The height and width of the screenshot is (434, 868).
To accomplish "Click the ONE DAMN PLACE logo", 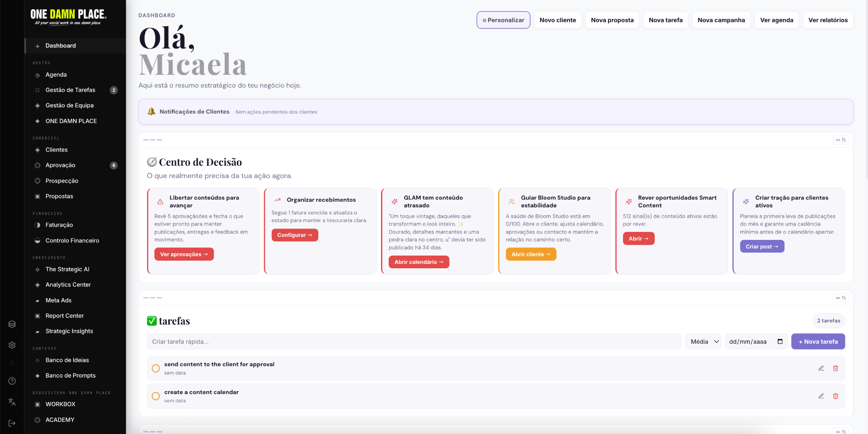I will click(68, 17).
